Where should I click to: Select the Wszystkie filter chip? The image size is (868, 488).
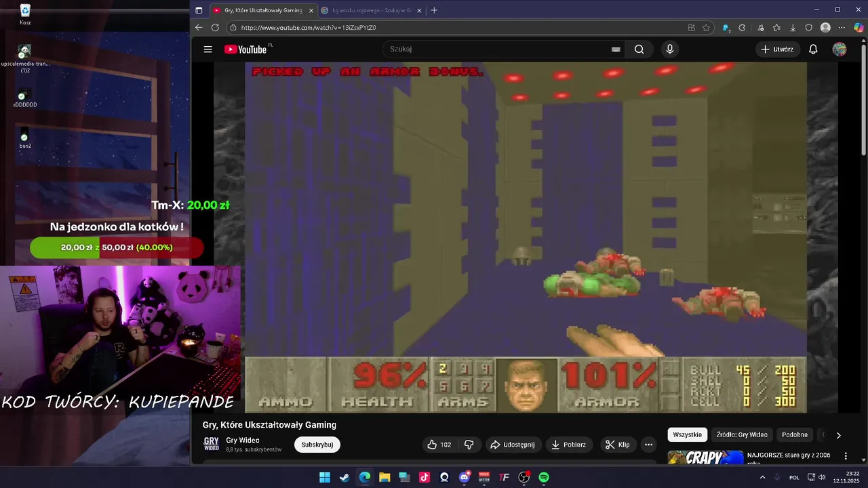coord(688,434)
